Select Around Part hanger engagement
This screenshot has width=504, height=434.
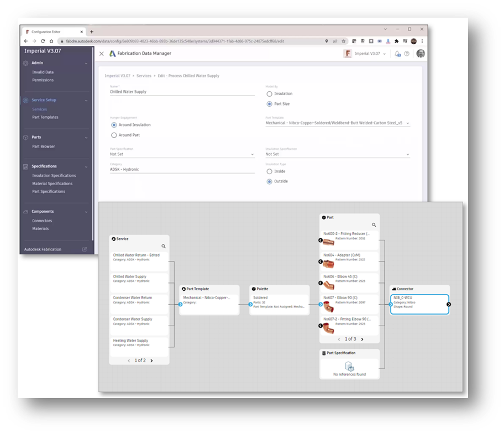114,135
